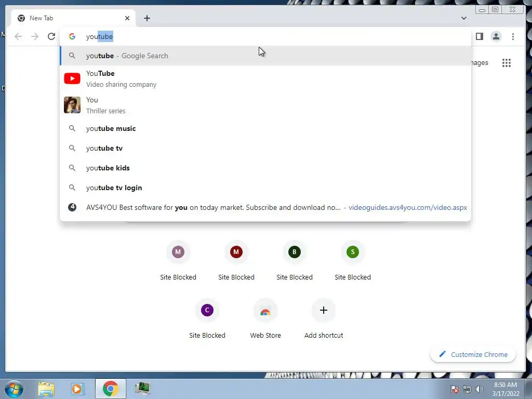The image size is (532, 399).
Task: Expand the tab search chevron
Action: click(464, 18)
